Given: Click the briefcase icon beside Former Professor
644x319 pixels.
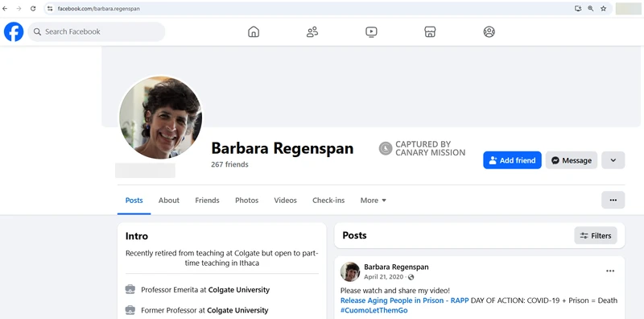Looking at the screenshot, I should point(130,310).
